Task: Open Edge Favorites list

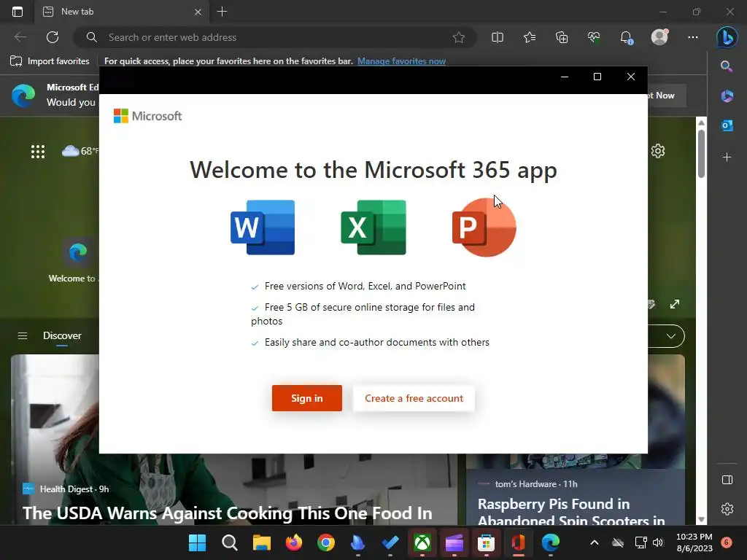Action: click(530, 37)
